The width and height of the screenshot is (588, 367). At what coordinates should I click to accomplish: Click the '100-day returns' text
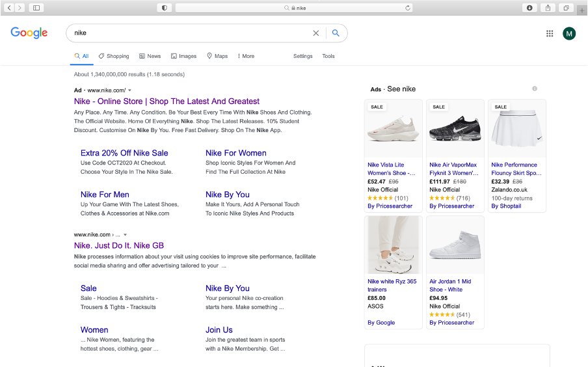(512, 198)
